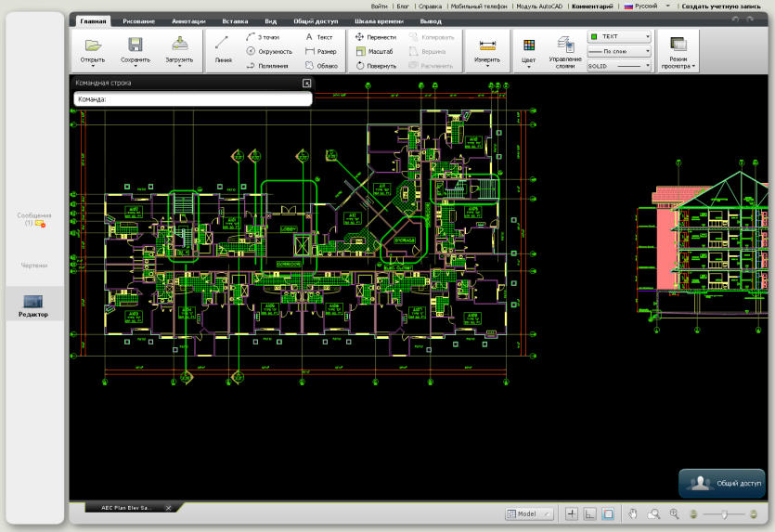Select the Текст text tool
The height and width of the screenshot is (532, 775).
(318, 37)
